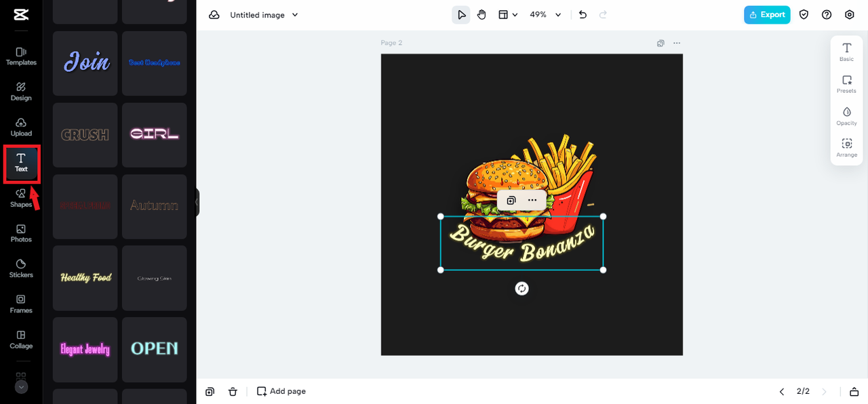The width and height of the screenshot is (868, 404).
Task: Open text Presets panel
Action: 847,84
